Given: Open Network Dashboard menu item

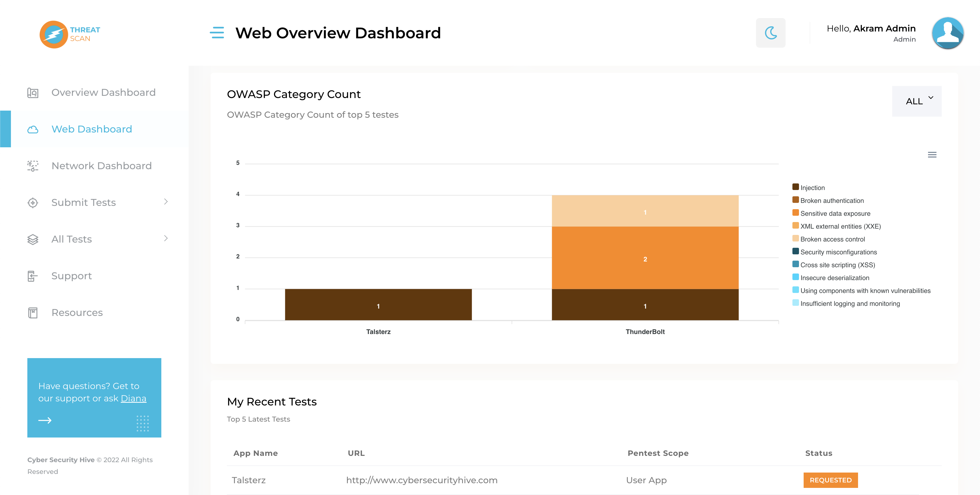Looking at the screenshot, I should (x=101, y=166).
